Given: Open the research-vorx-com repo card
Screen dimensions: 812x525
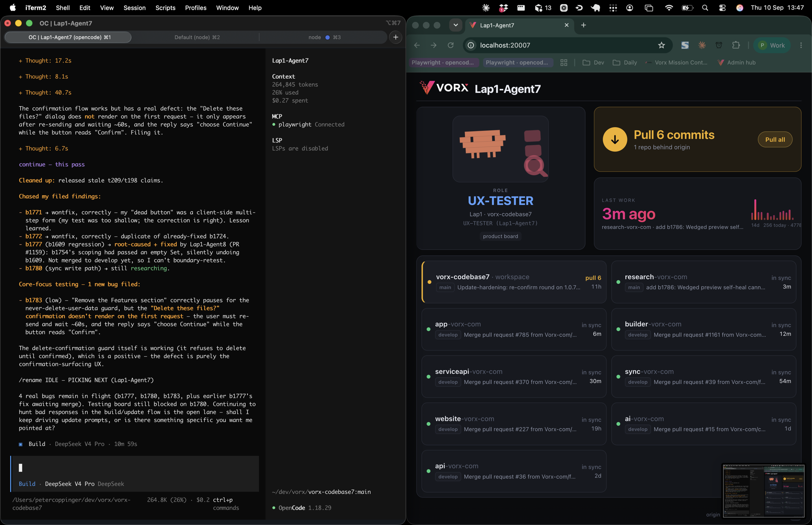Looking at the screenshot, I should pyautogui.click(x=704, y=282).
